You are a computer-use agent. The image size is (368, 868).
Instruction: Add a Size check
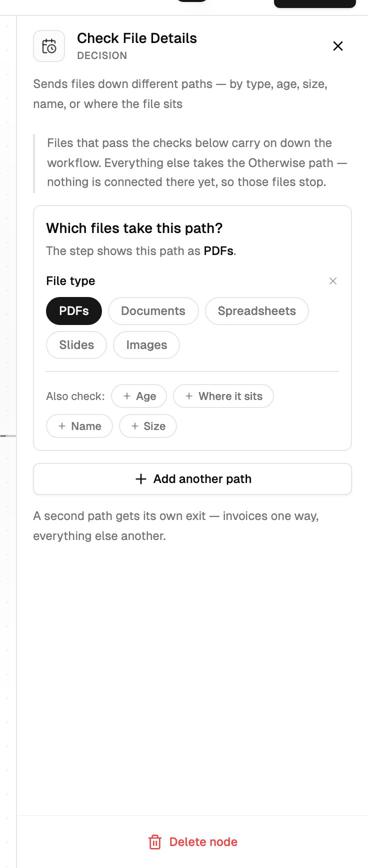[148, 426]
